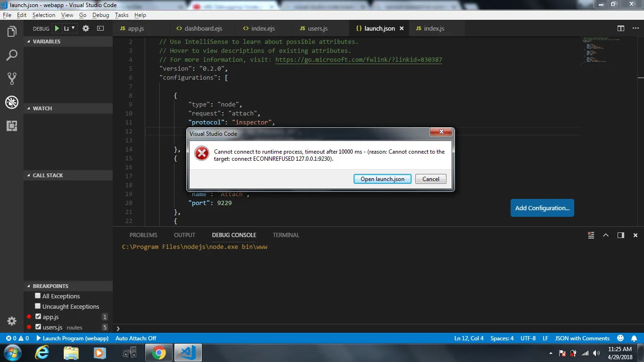Open the Extensions view
This screenshot has width=644, height=362.
(12, 126)
